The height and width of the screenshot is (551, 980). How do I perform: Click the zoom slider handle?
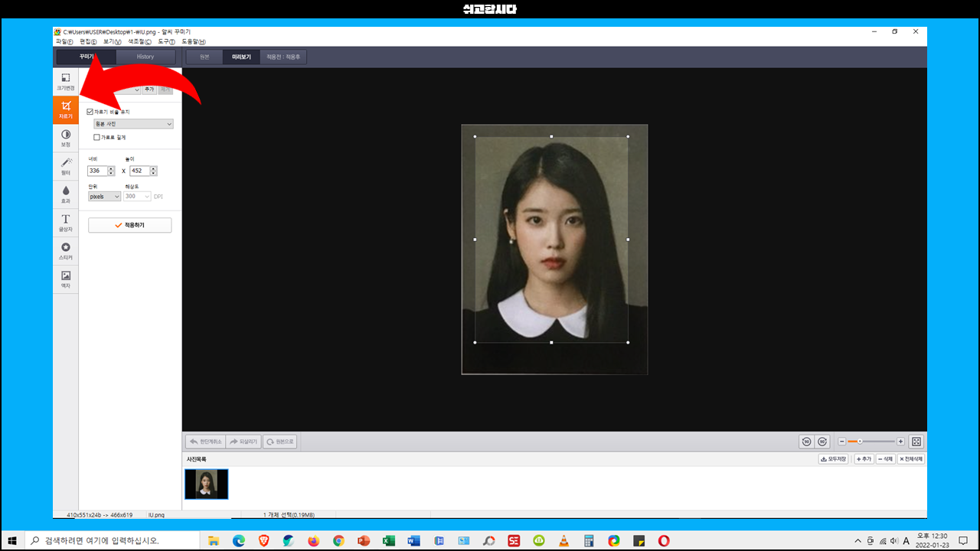[860, 442]
